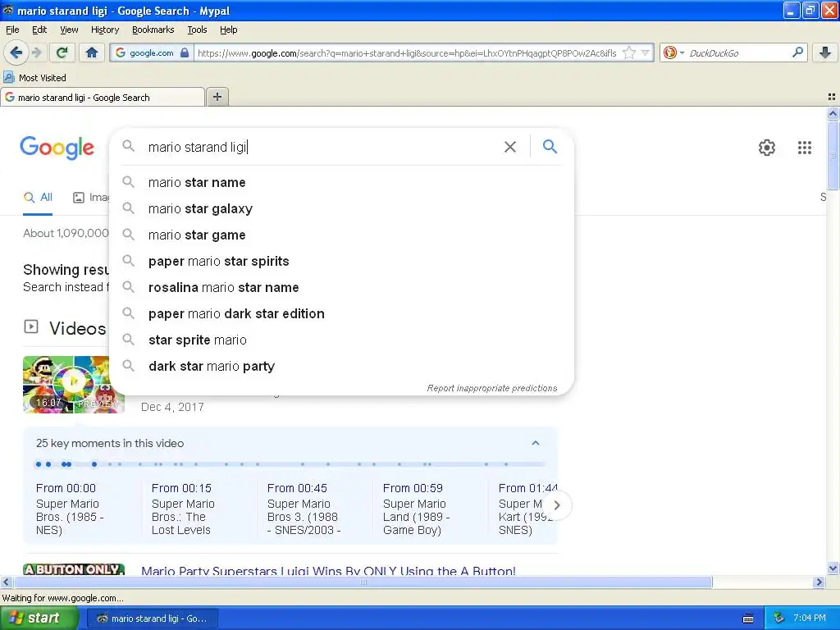Viewport: 840px width, 630px height.
Task: Click the first key moment dot on timeline
Action: click(38, 464)
